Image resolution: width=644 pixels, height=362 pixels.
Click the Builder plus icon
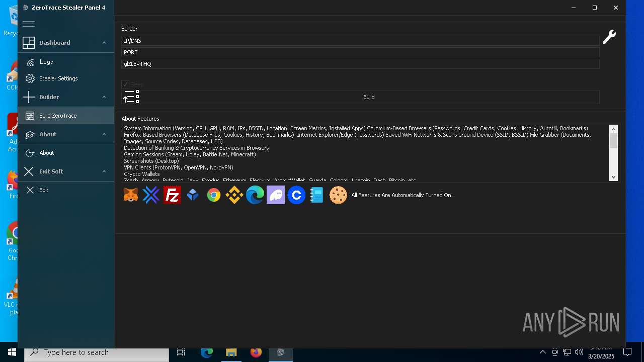point(29,97)
